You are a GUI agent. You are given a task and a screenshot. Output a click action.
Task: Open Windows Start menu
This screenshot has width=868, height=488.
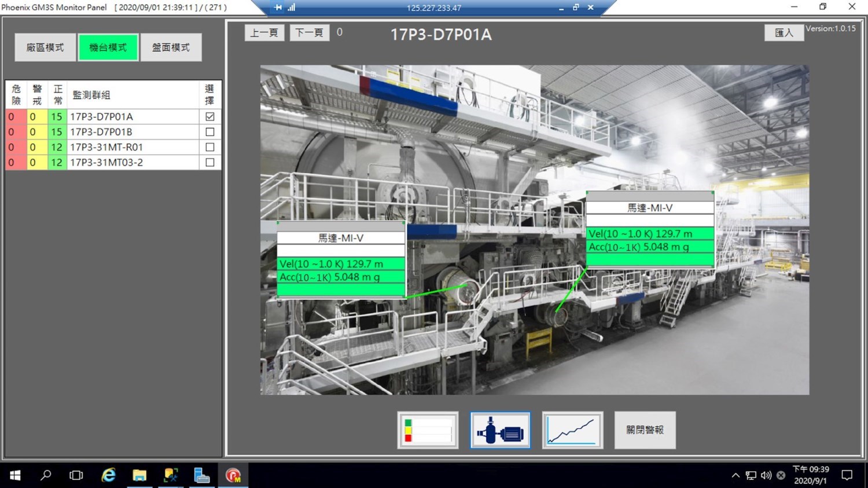[x=15, y=475]
